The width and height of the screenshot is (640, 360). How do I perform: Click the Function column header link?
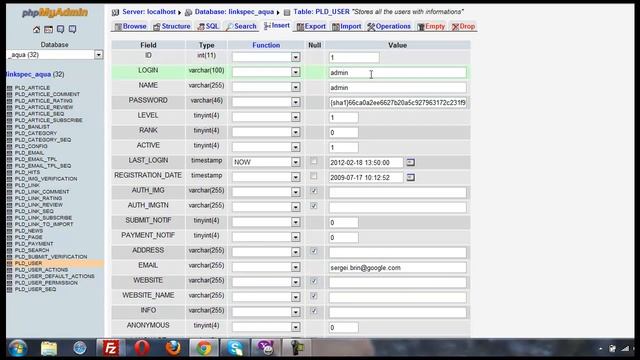266,45
